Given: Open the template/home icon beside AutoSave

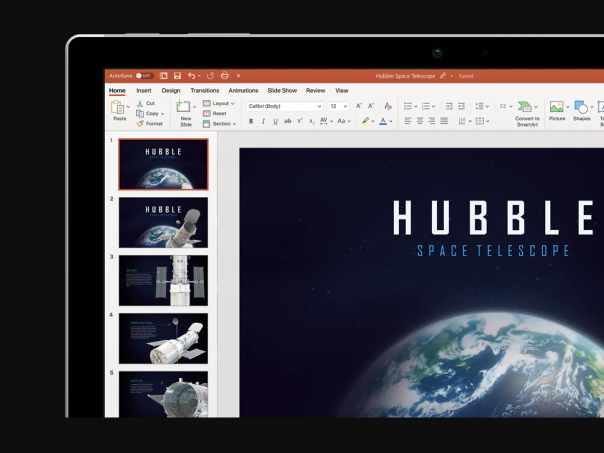Looking at the screenshot, I should coord(163,76).
